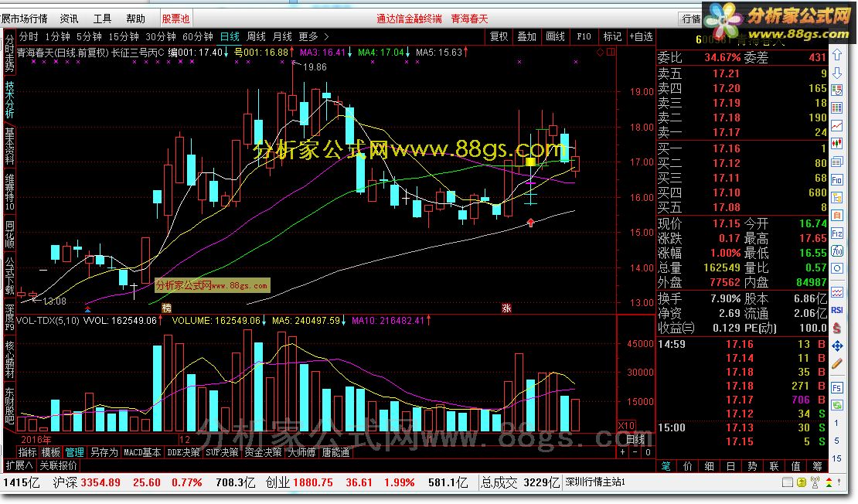The height and width of the screenshot is (504, 858).
Task: Click the wavy indicator lines icon
Action: click(x=836, y=292)
